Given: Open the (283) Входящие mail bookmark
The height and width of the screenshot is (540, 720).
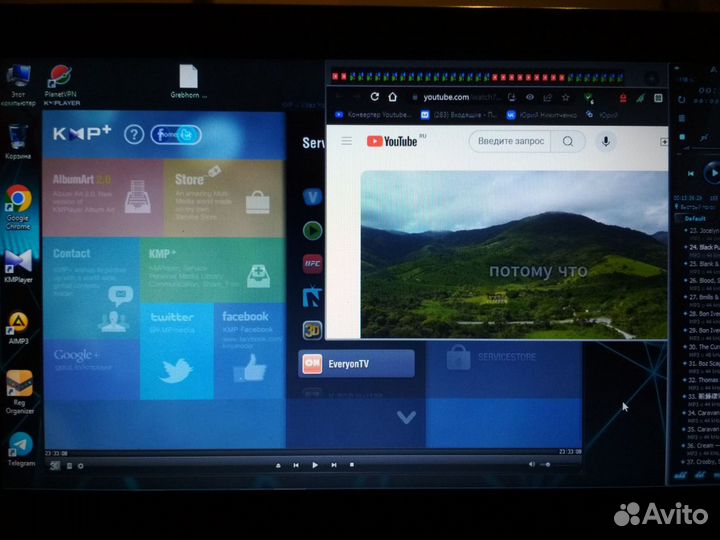Looking at the screenshot, I should tap(459, 115).
